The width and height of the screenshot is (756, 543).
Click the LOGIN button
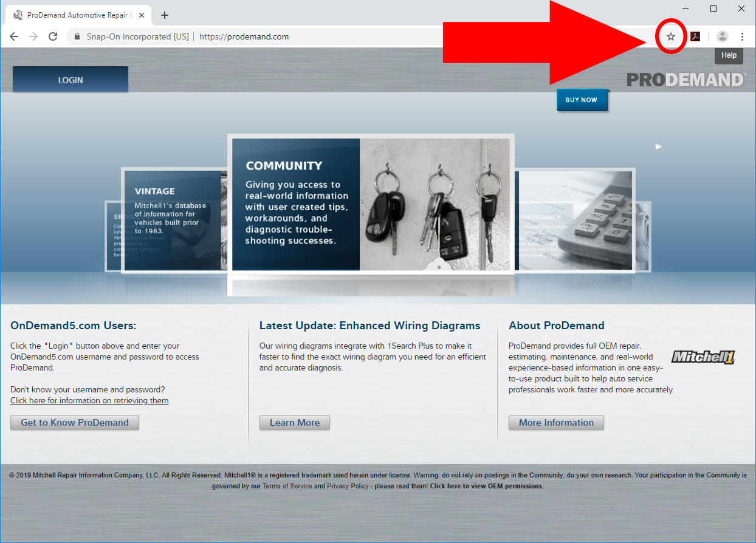(70, 80)
